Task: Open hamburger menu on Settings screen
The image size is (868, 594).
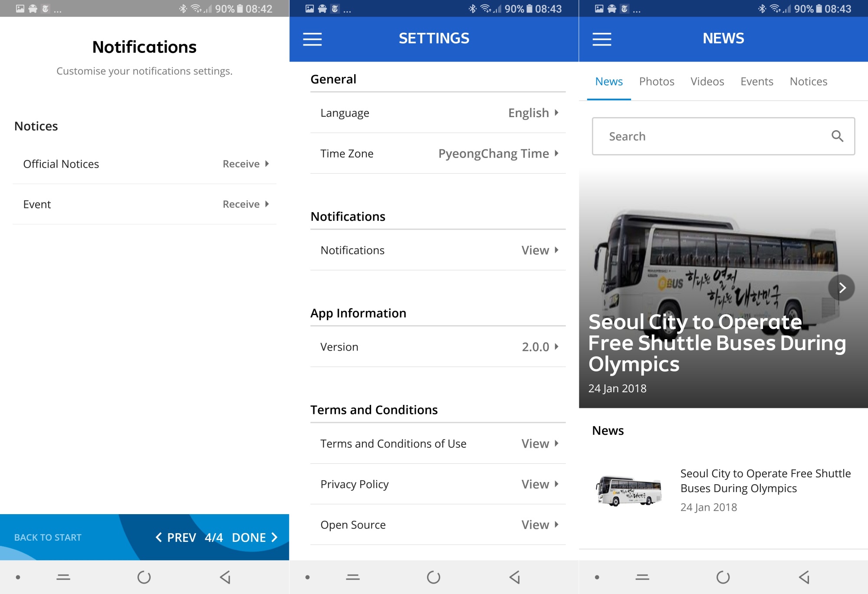Action: coord(312,39)
